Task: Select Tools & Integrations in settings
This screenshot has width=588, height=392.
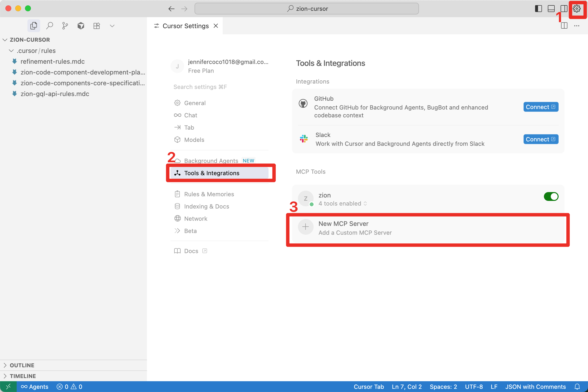Action: pyautogui.click(x=220, y=173)
